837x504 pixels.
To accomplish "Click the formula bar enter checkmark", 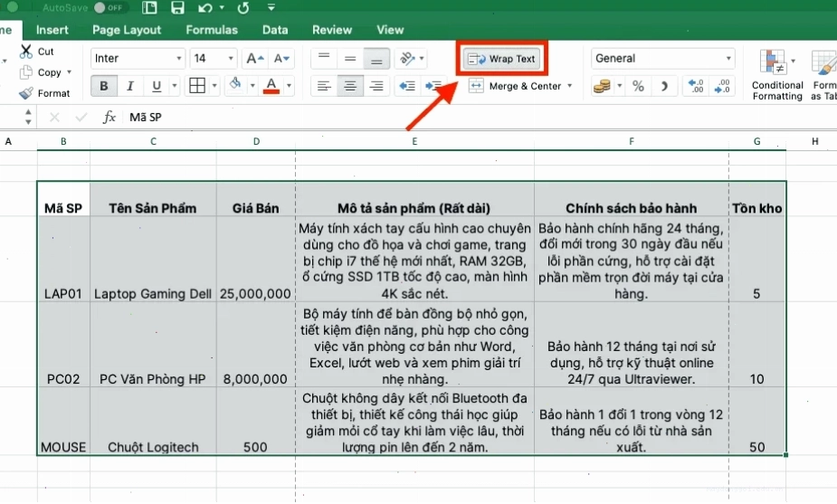I will click(81, 117).
